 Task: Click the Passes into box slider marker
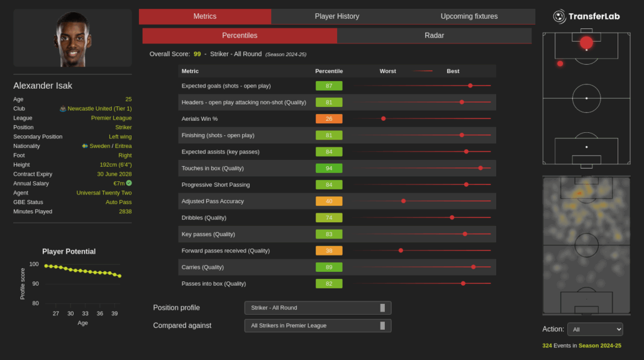click(x=464, y=284)
